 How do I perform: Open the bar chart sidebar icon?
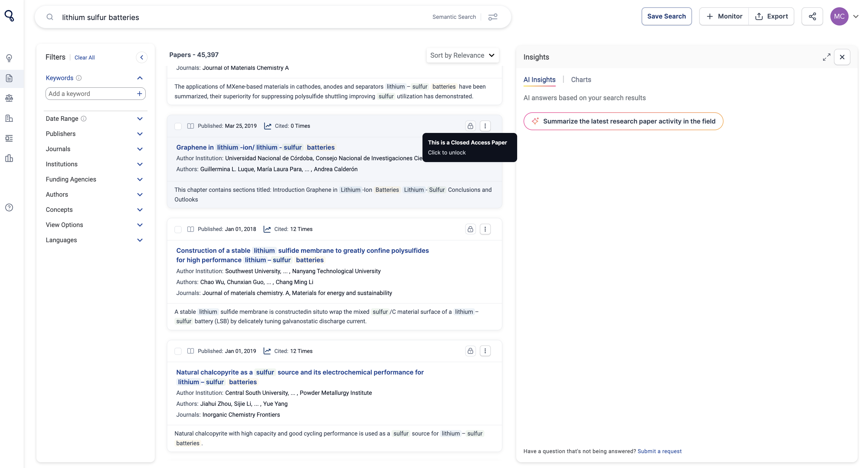click(x=9, y=158)
